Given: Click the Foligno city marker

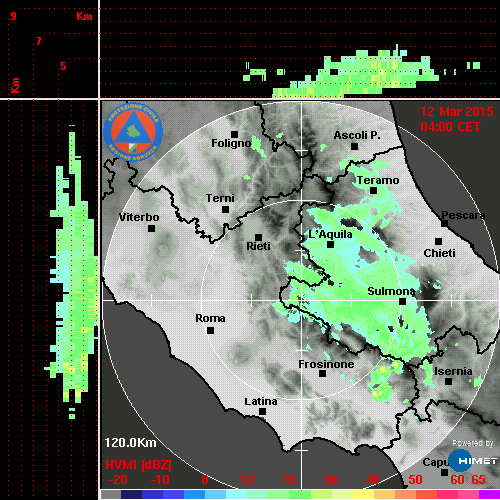Looking at the screenshot, I should click(x=234, y=134).
